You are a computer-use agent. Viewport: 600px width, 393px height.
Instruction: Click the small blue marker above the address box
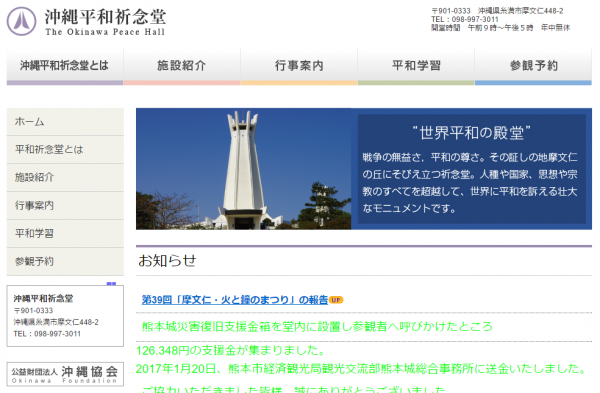coord(111,284)
